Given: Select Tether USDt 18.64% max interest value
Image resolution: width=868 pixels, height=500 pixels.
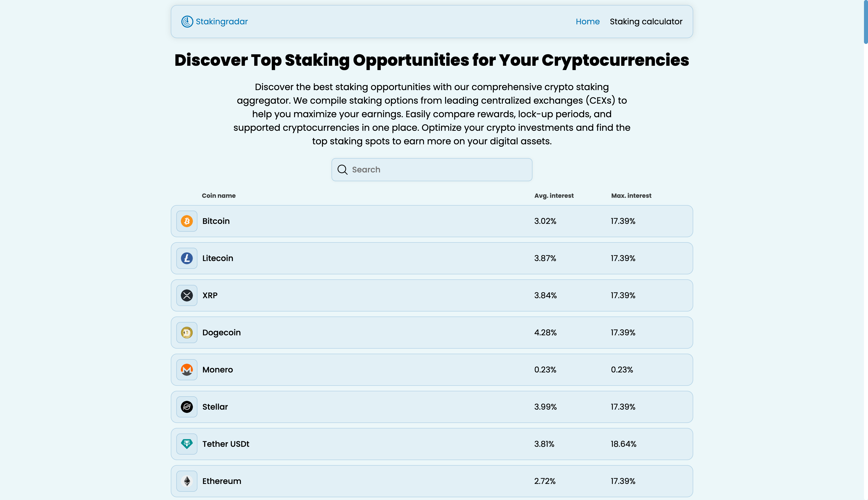Looking at the screenshot, I should tap(623, 444).
